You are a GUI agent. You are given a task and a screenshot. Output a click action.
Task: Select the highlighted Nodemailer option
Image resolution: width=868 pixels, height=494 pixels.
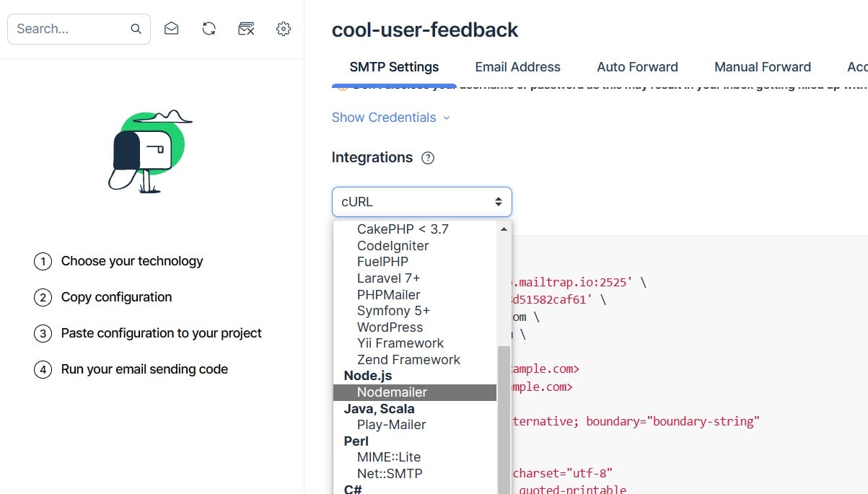click(x=415, y=392)
